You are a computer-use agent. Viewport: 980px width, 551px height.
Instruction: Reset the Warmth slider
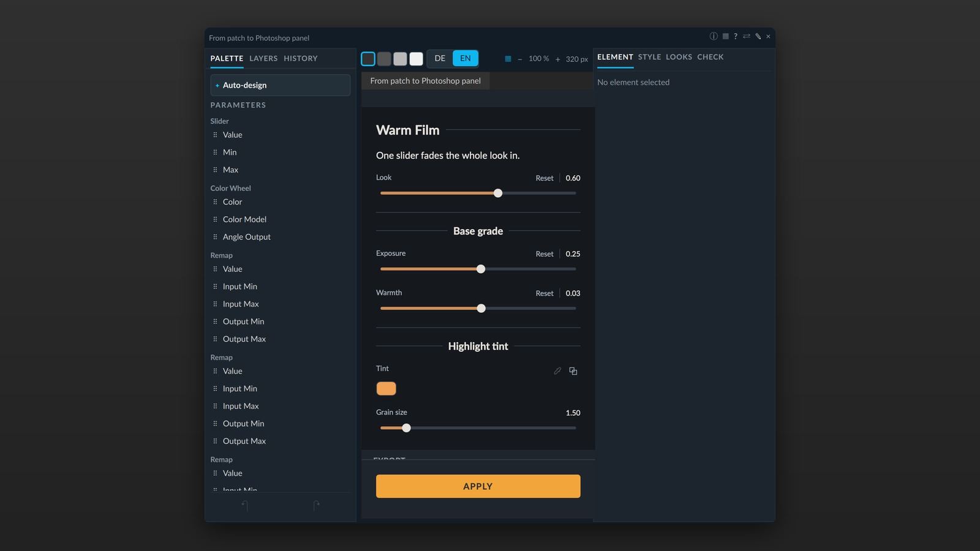pyautogui.click(x=545, y=293)
